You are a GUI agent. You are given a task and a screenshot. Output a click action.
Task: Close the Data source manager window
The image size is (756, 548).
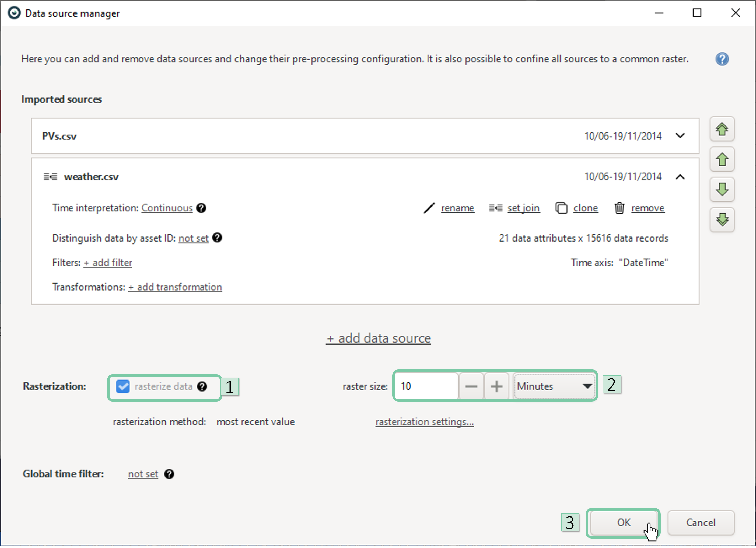coord(735,13)
